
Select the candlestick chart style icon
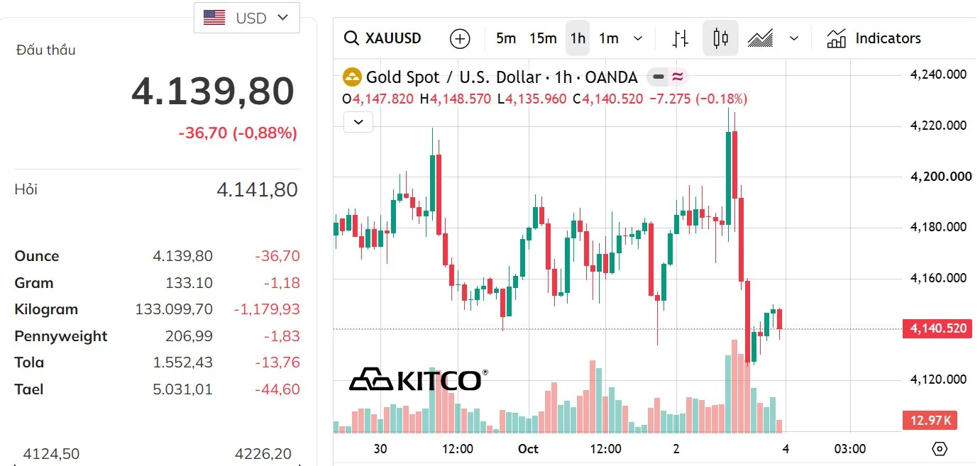point(720,38)
